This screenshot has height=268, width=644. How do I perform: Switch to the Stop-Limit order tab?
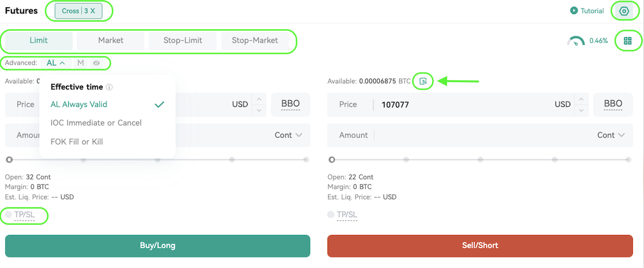tap(183, 41)
